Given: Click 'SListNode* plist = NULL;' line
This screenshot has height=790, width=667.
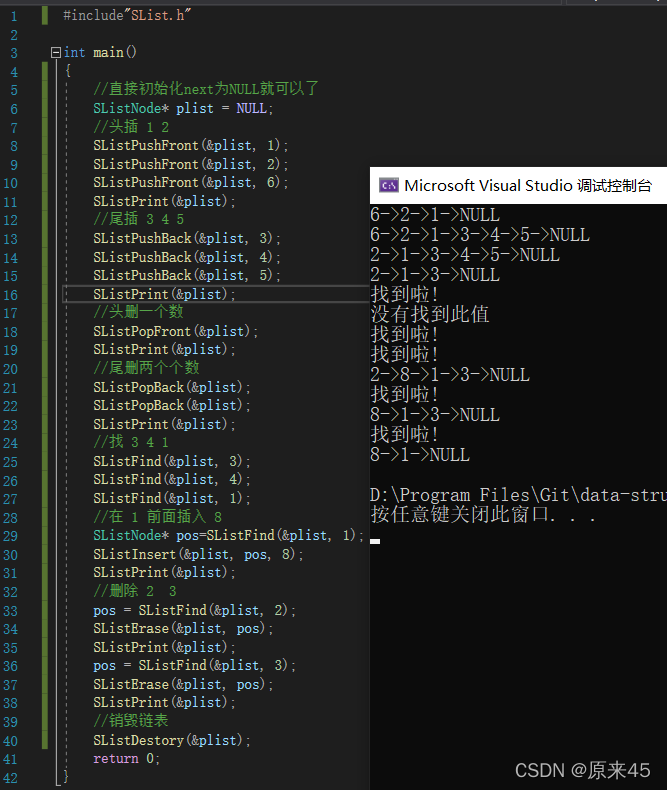Looking at the screenshot, I should coord(183,108).
